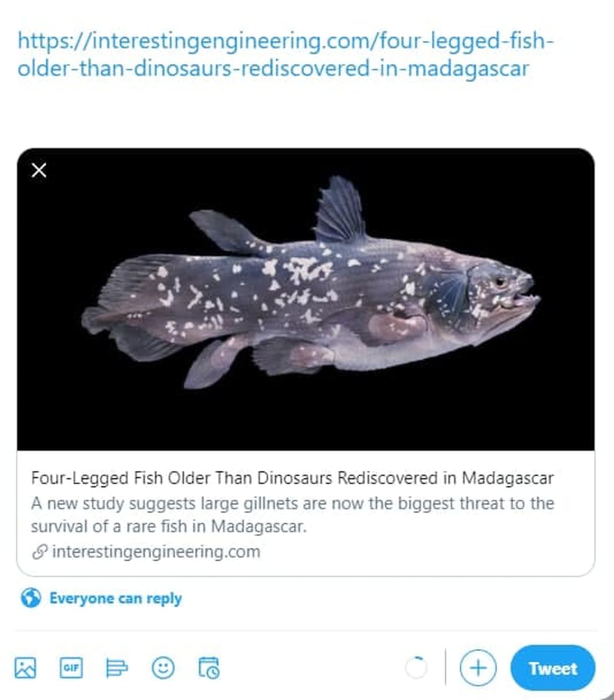Click the character count progress circle

(415, 668)
